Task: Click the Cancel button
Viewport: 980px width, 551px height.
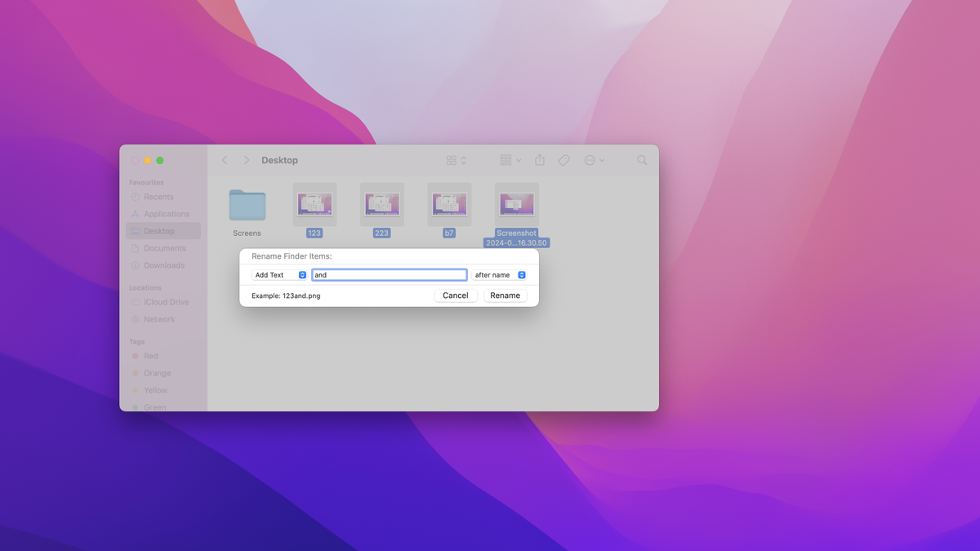Action: (x=455, y=295)
